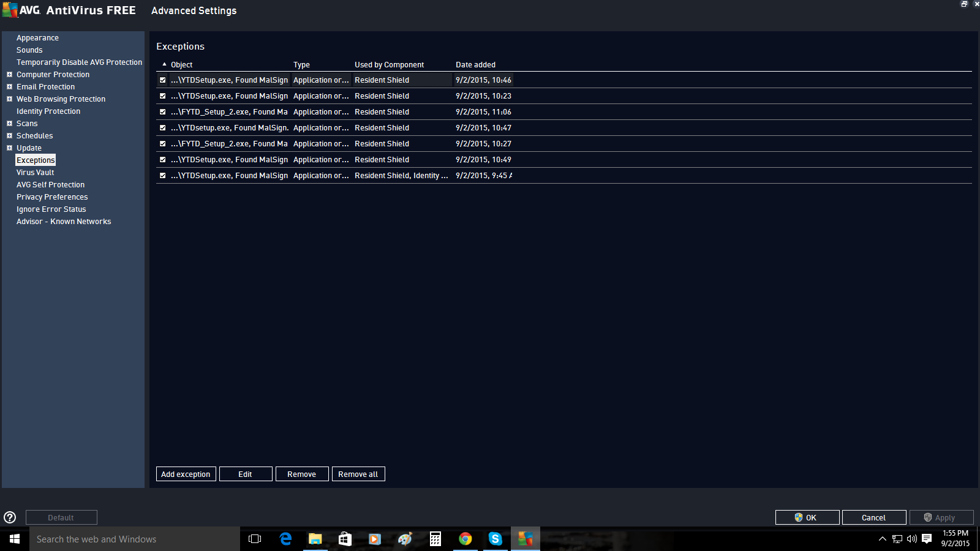Sort by Object column header
The height and width of the screenshot is (551, 980).
181,65
